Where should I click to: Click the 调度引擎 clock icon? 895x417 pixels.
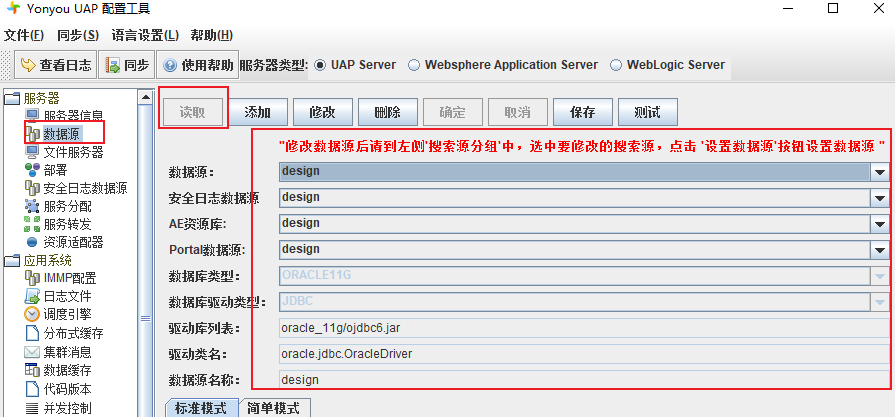point(32,314)
